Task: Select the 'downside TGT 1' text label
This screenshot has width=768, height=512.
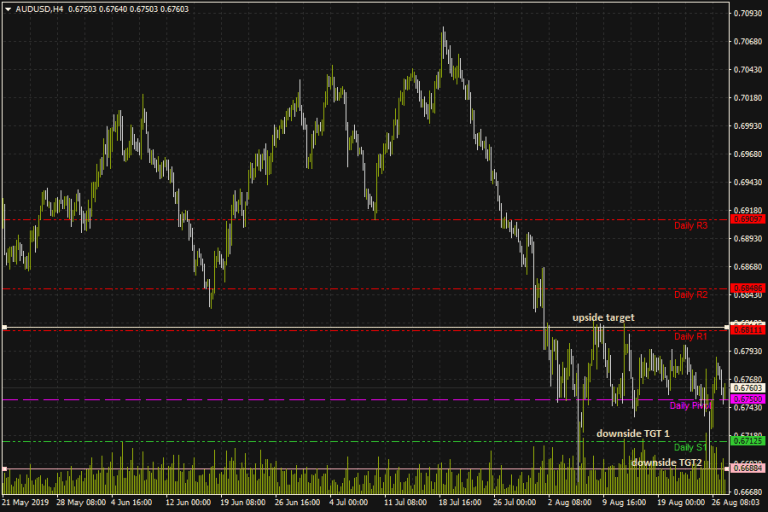Action: click(x=633, y=433)
